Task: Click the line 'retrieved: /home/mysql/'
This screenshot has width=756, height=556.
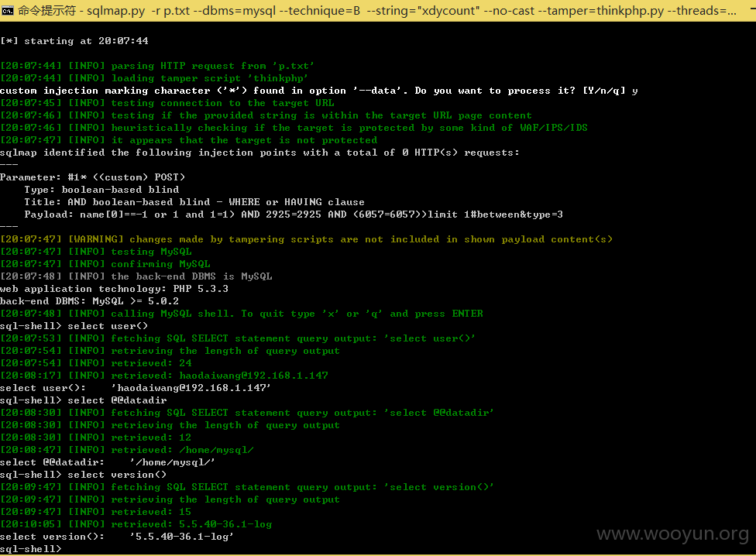Action: pos(127,450)
